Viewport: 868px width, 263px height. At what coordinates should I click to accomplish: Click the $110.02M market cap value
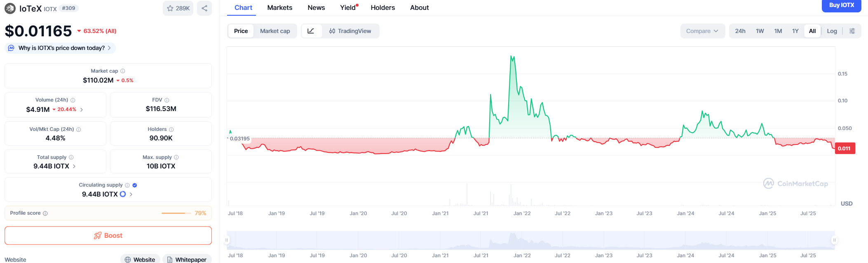click(98, 80)
